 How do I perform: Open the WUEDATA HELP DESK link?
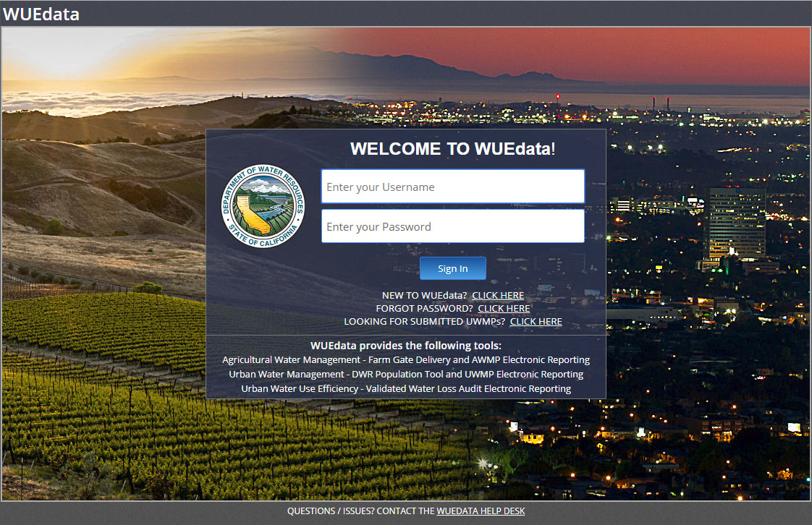[x=481, y=511]
